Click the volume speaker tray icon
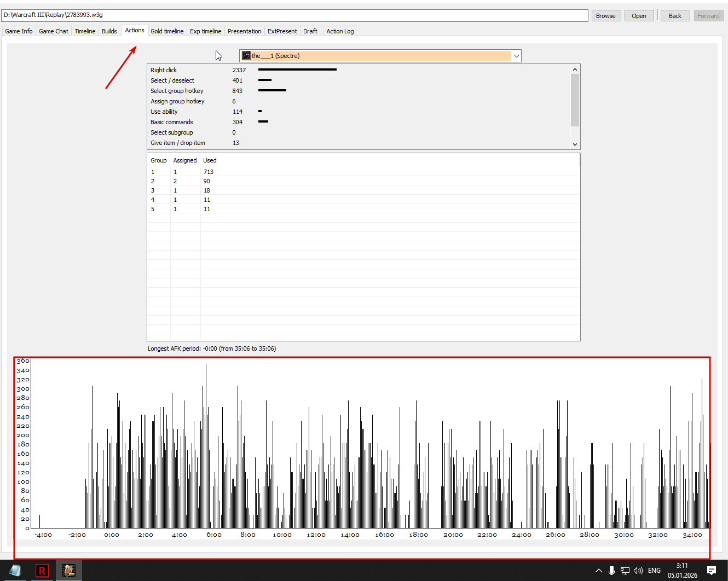 pyautogui.click(x=638, y=571)
